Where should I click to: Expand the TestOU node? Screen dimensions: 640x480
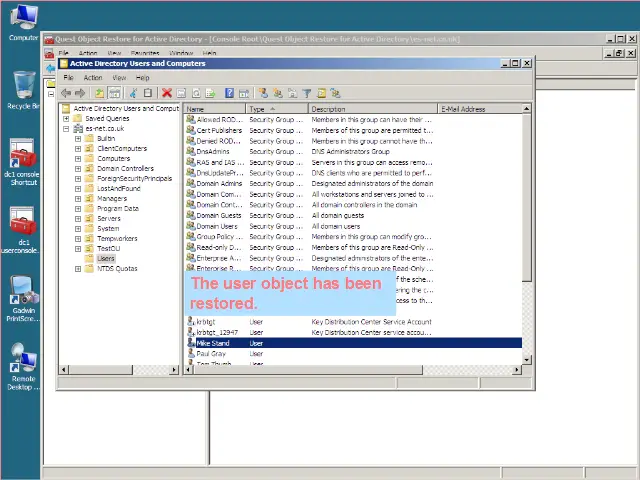pos(78,249)
